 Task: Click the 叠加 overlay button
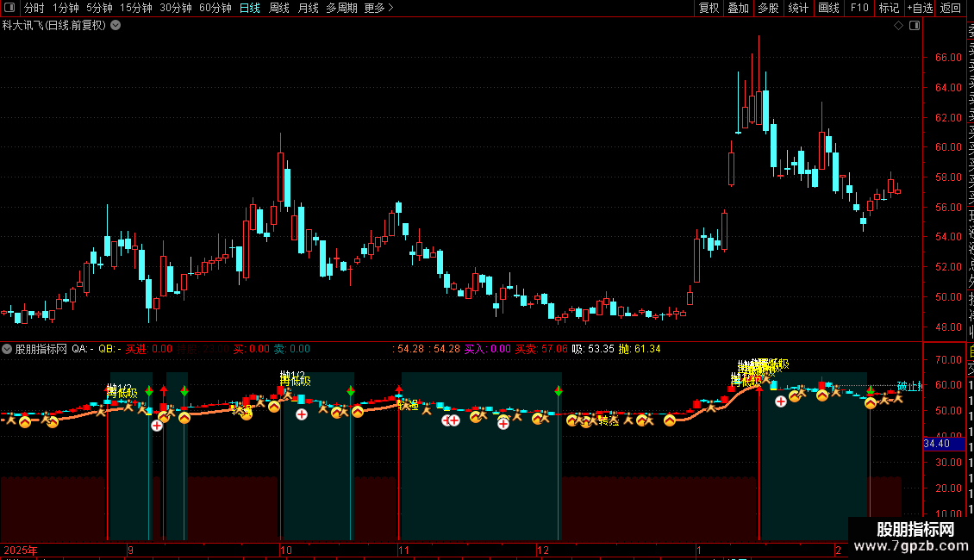[x=738, y=8]
